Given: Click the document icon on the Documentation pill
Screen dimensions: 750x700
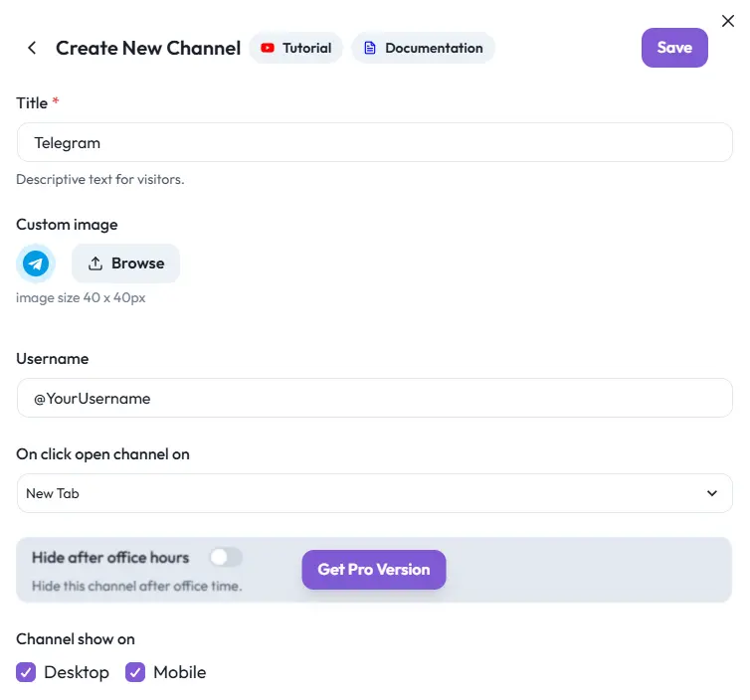Looking at the screenshot, I should tap(370, 48).
